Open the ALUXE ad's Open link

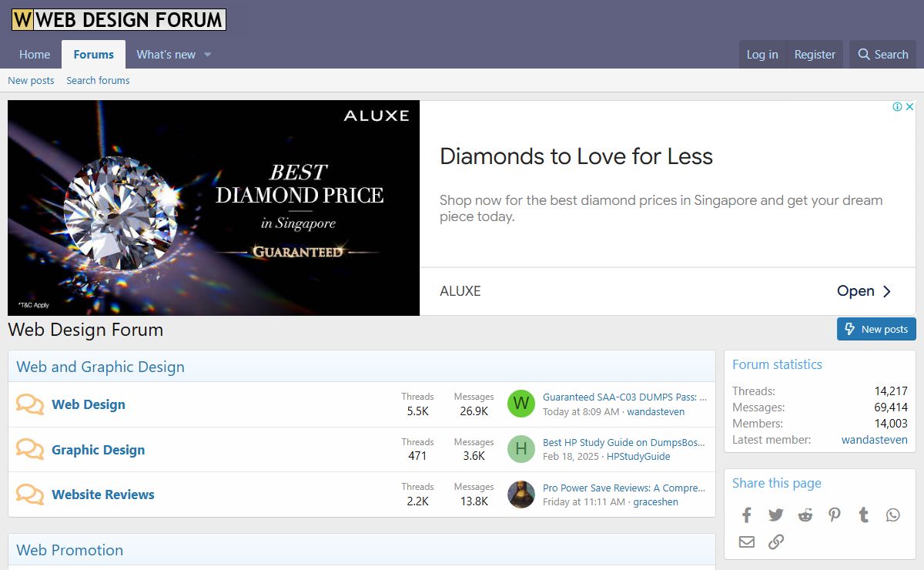click(x=864, y=291)
